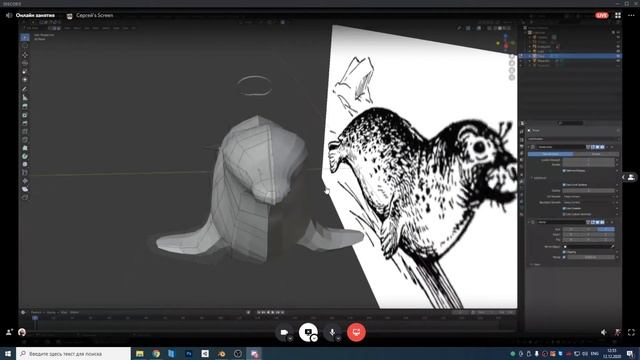Select the Transform tool
The width and height of the screenshot is (640, 360).
[x=25, y=80]
